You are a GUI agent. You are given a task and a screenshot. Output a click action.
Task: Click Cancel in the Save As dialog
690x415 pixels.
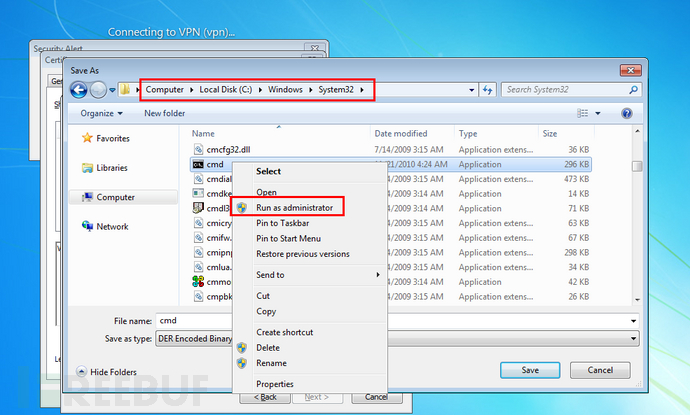(x=600, y=370)
